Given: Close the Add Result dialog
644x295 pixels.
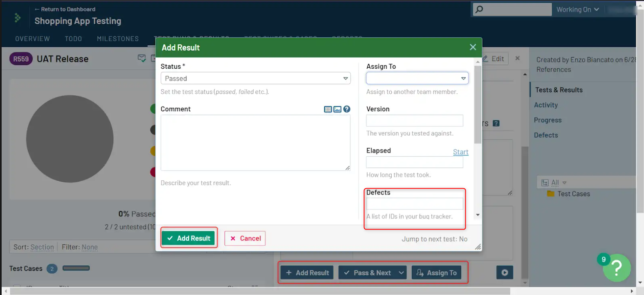Looking at the screenshot, I should (473, 47).
